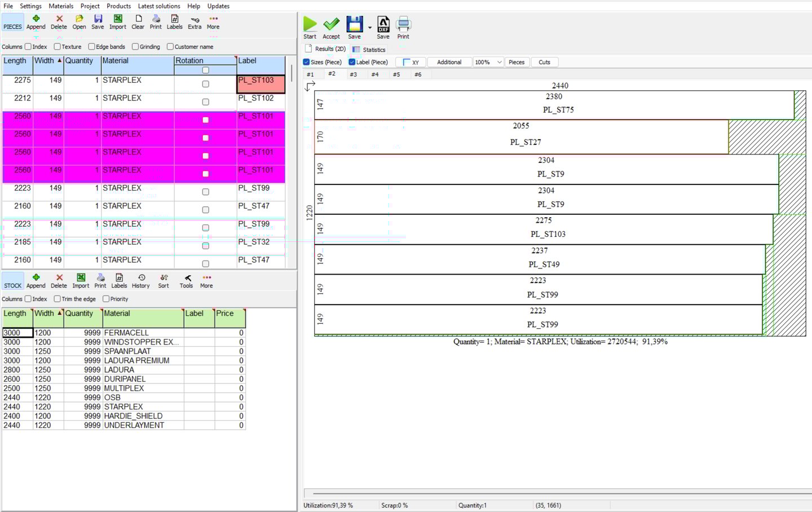Select the HARDIE_SHIELD stock row

pyautogui.click(x=124, y=416)
